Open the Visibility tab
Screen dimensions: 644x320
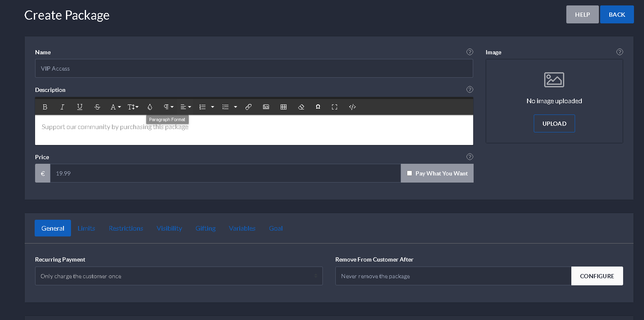point(169,228)
